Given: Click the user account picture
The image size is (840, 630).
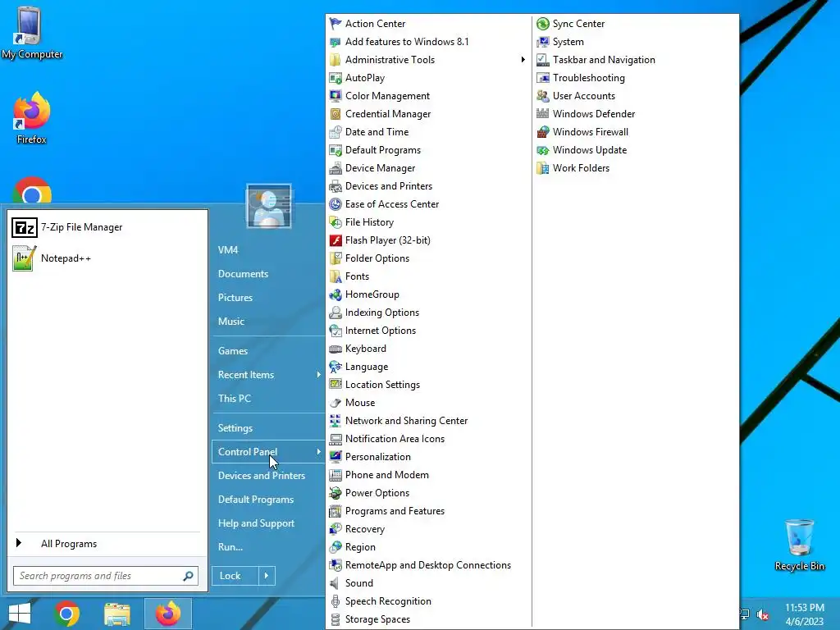Looking at the screenshot, I should 269,206.
